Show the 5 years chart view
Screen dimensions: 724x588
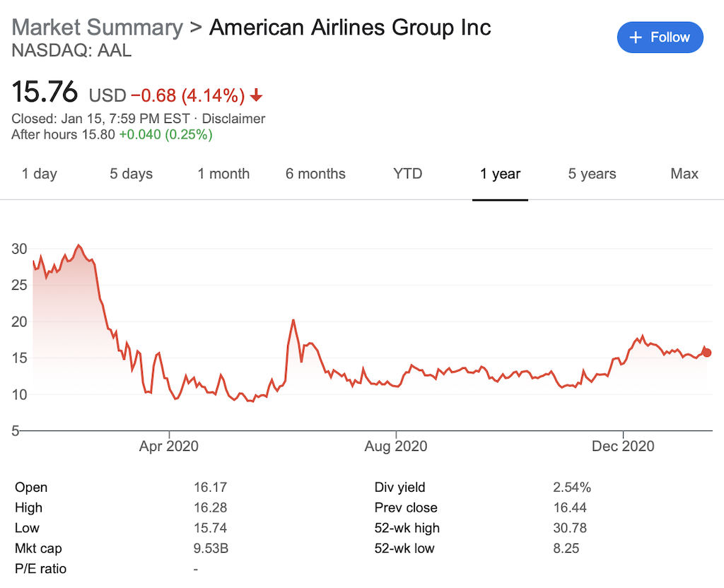[592, 174]
